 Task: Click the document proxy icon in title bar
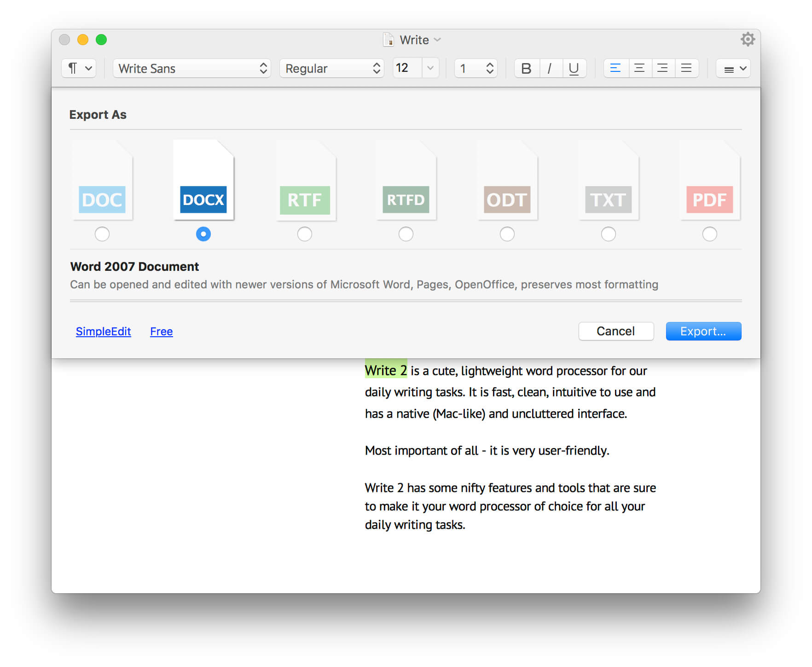click(x=389, y=40)
